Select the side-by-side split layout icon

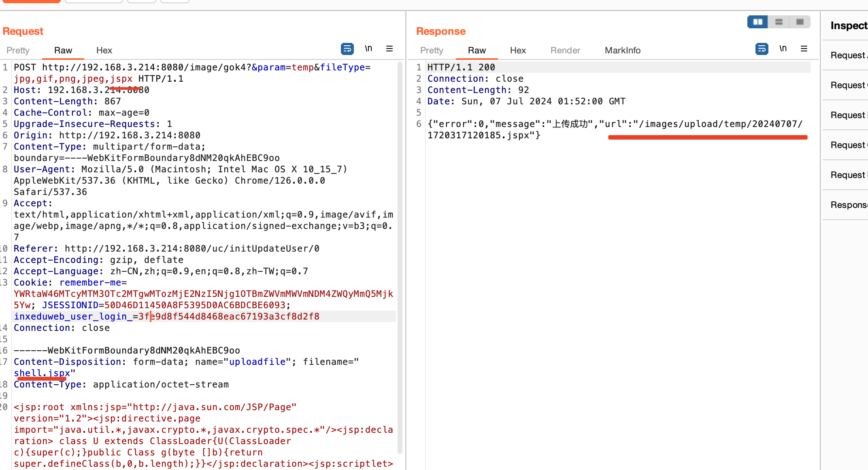click(757, 22)
